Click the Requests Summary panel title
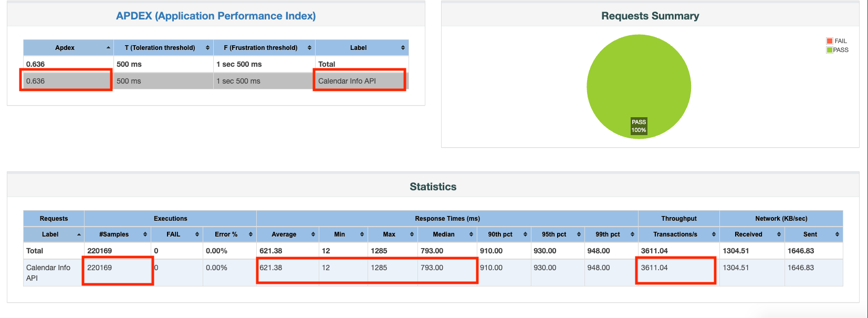The height and width of the screenshot is (318, 868). (x=650, y=16)
